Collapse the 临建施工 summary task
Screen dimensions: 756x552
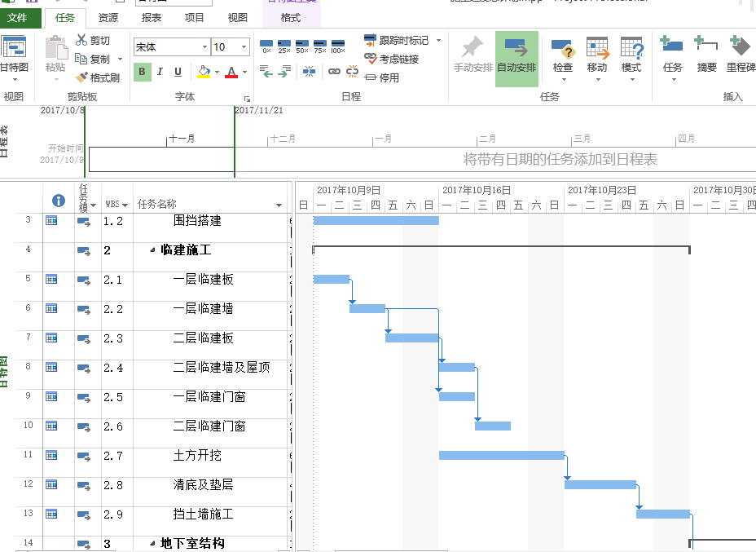[152, 250]
